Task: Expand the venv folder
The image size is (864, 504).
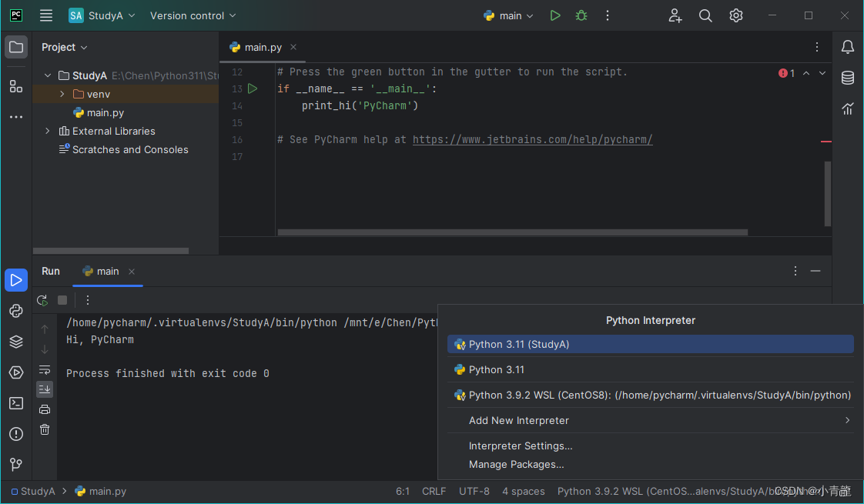Action: 62,94
